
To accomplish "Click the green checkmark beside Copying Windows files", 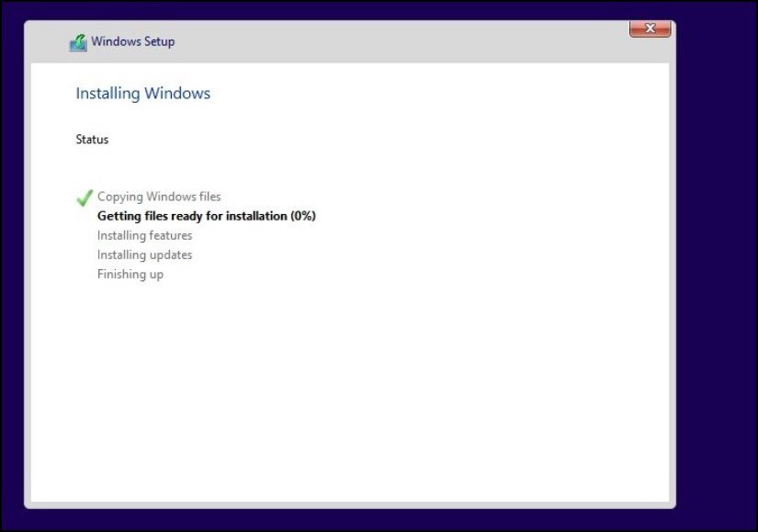I will [85, 198].
